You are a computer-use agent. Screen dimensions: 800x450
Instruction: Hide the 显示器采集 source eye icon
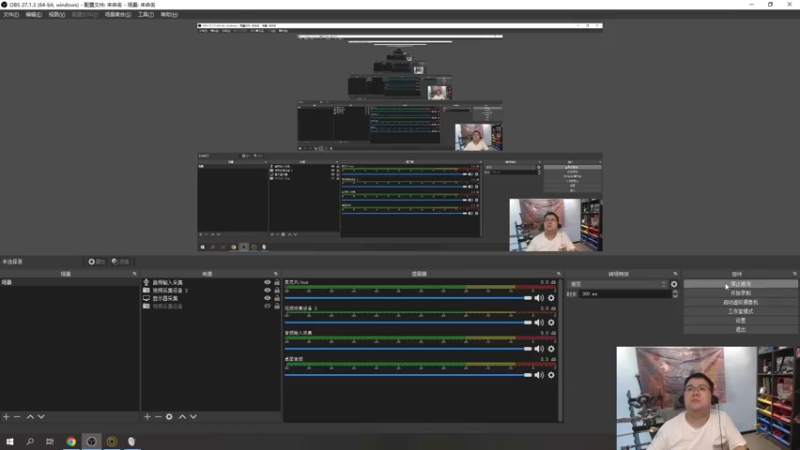pos(267,298)
